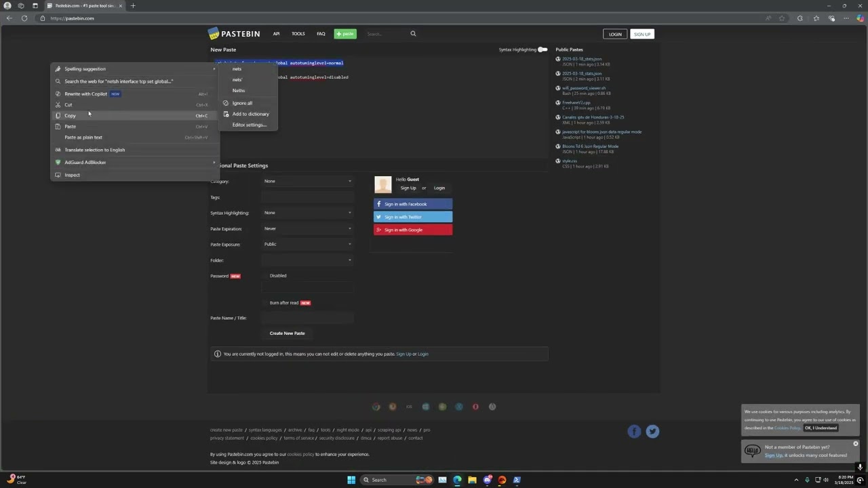Select Translate selection to English

point(135,150)
